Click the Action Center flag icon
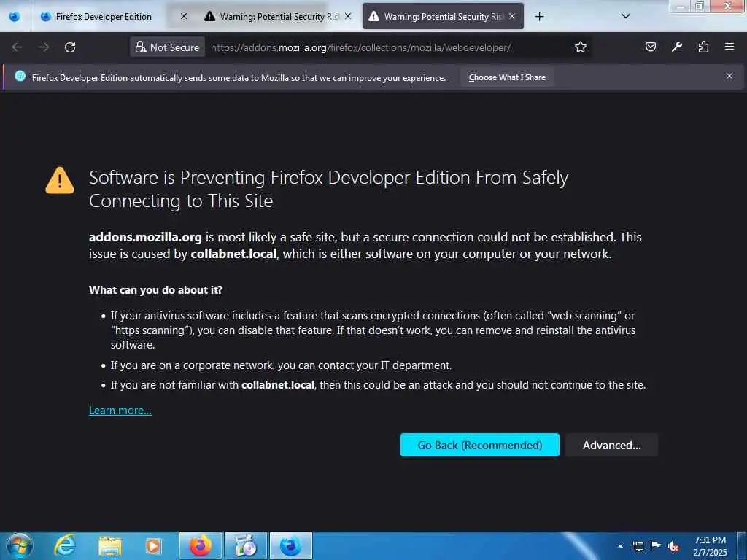 [656, 545]
